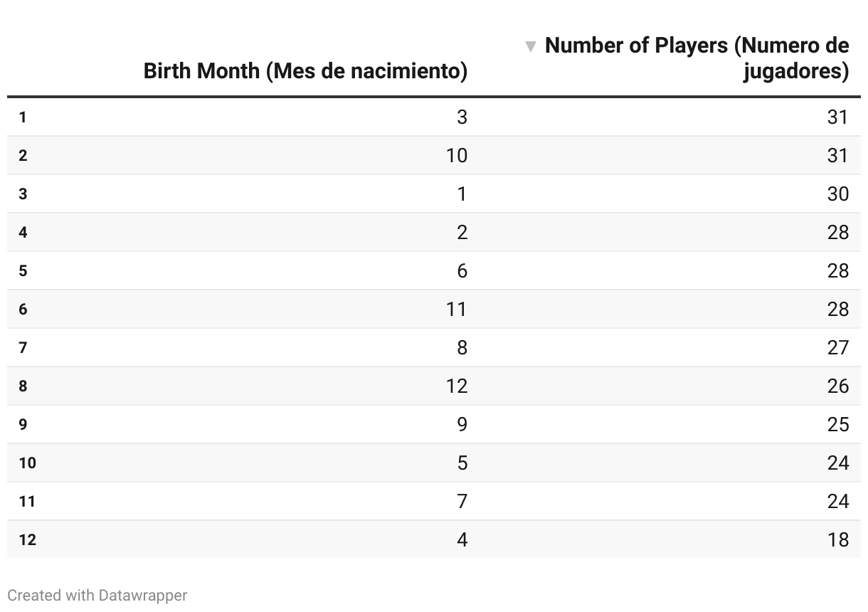
Task: Select row 2 with birth month 10
Action: pos(434,155)
